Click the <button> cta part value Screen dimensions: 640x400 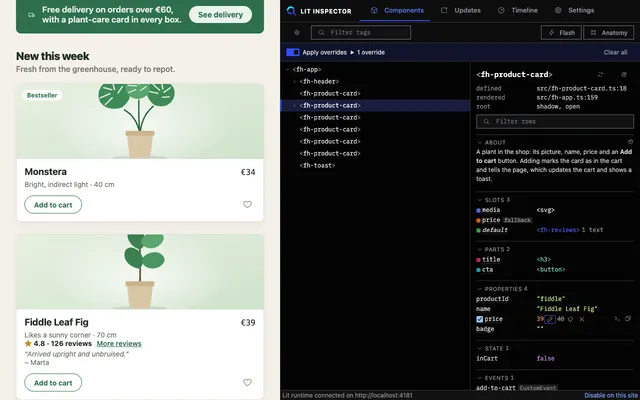(551, 270)
